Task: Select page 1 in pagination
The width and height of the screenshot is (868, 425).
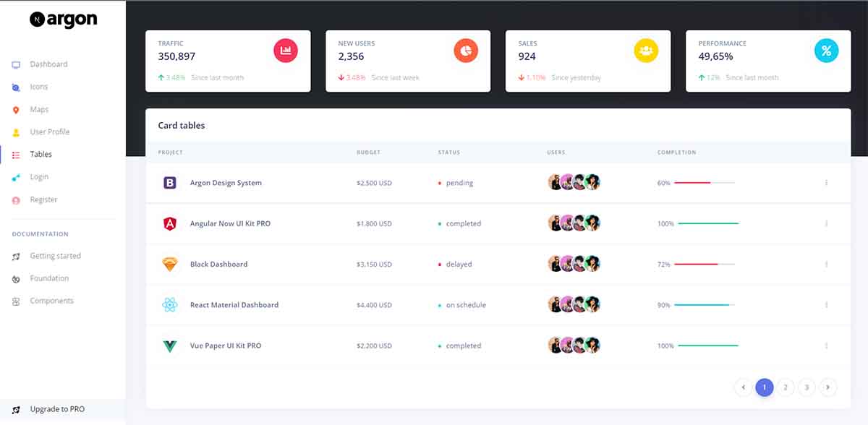Action: (x=765, y=387)
